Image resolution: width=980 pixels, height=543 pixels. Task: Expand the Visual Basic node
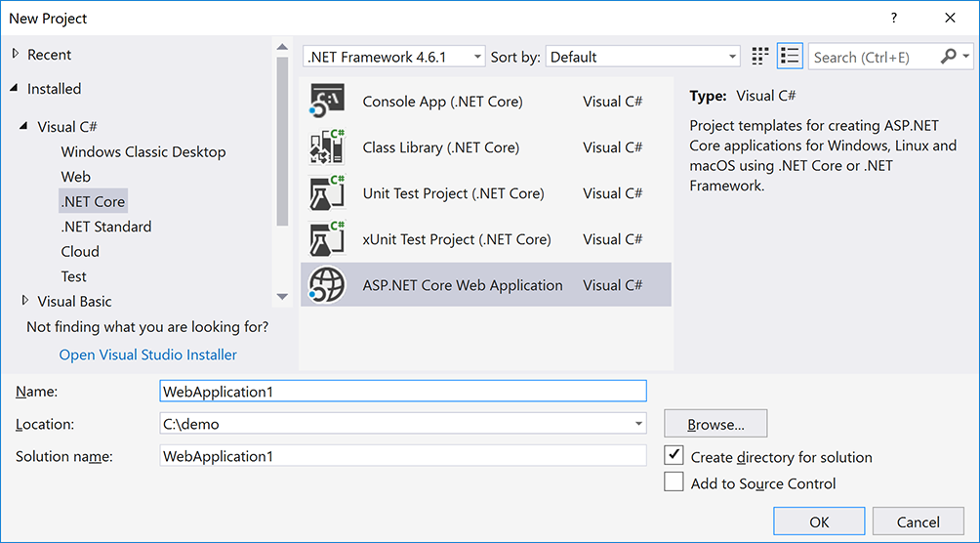click(25, 302)
